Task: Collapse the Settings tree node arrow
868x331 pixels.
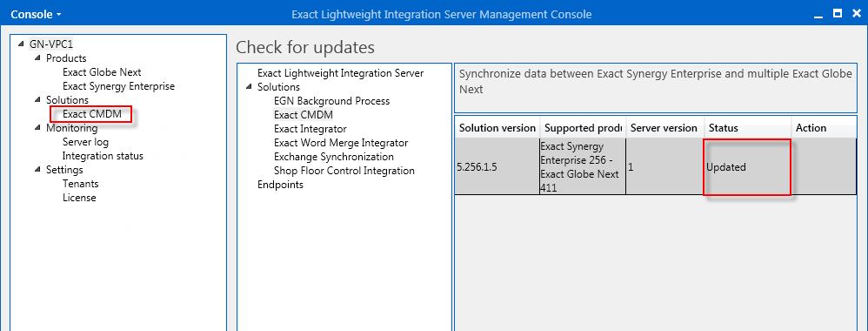Action: 37,169
